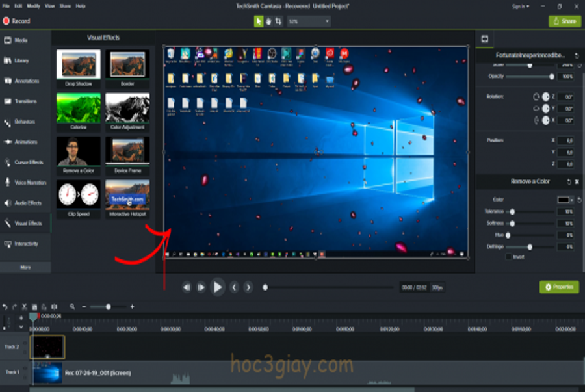
Task: Switch to Annotations panel
Action: coord(25,81)
